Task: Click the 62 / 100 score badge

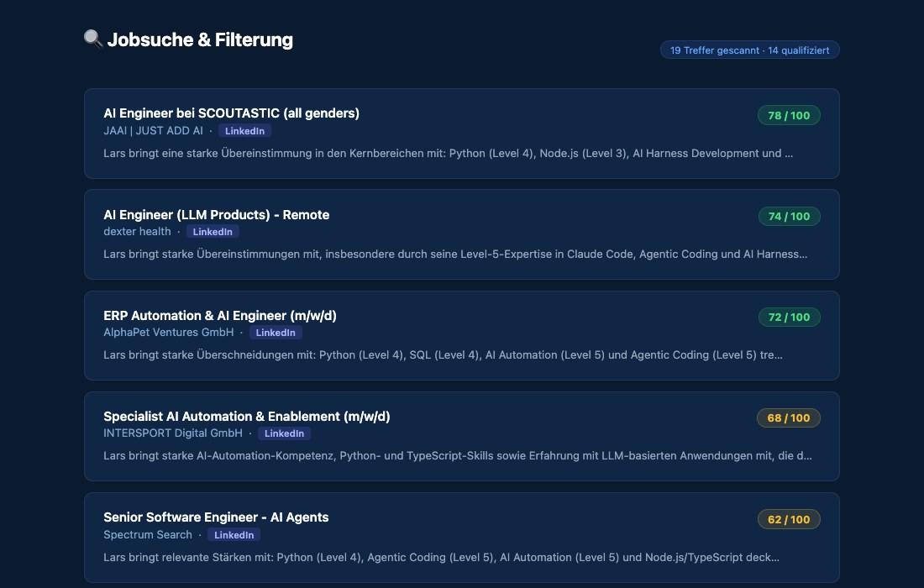Action: pyautogui.click(x=789, y=519)
